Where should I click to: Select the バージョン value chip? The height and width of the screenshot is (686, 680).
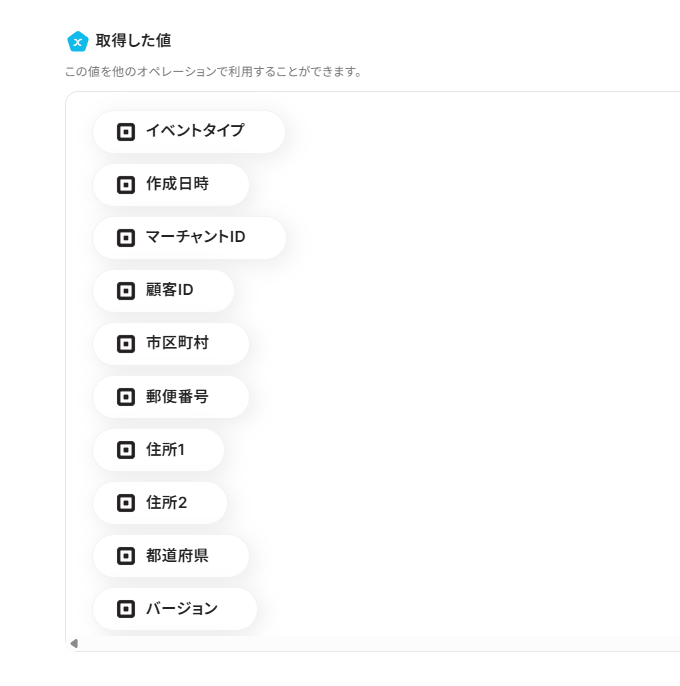click(x=175, y=609)
